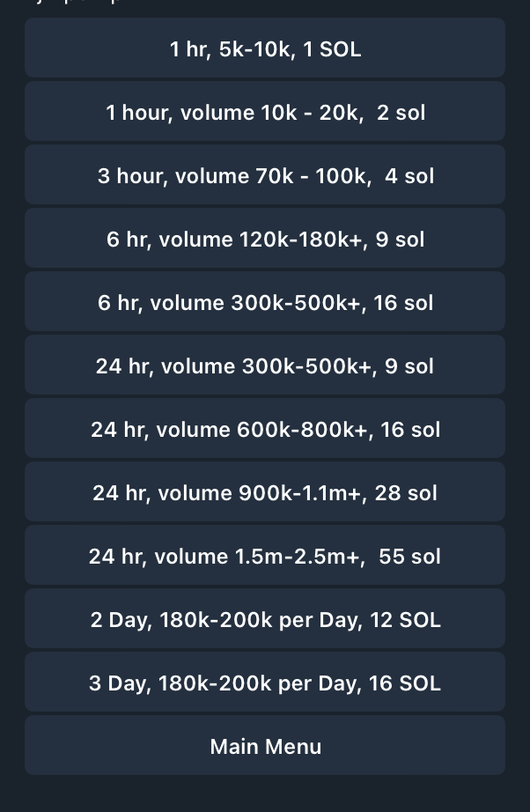The height and width of the screenshot is (812, 530).
Task: Choose 3 Day 180k-200k per Day plan
Action: tap(265, 683)
